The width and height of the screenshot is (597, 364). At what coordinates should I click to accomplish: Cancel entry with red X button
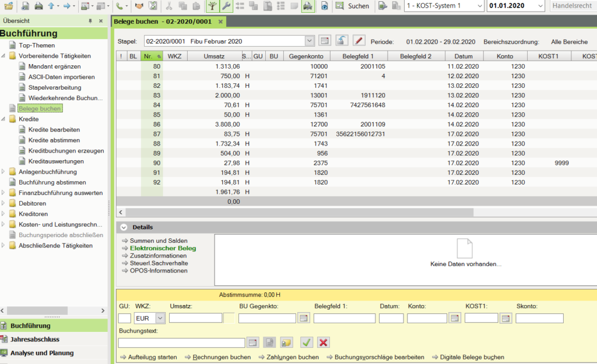(x=323, y=342)
